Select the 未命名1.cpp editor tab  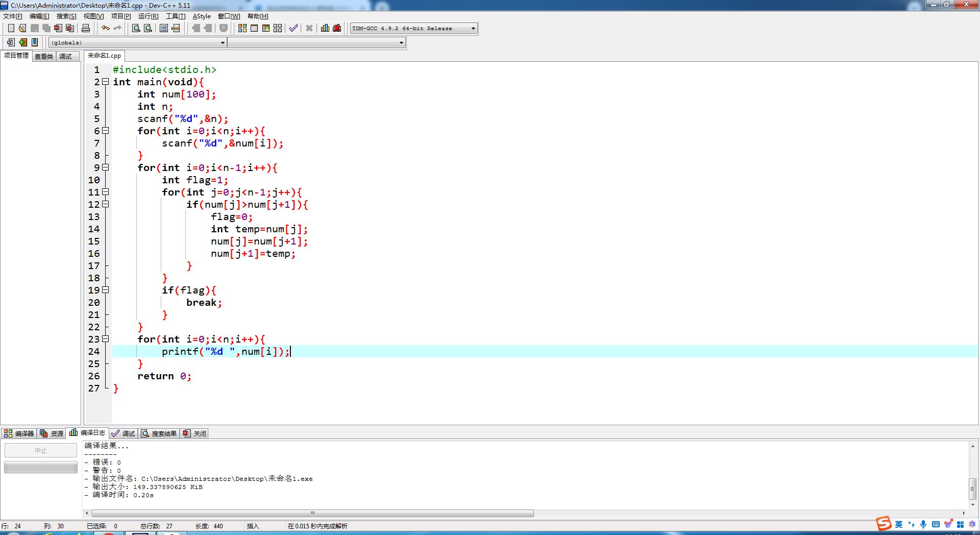[x=104, y=56]
